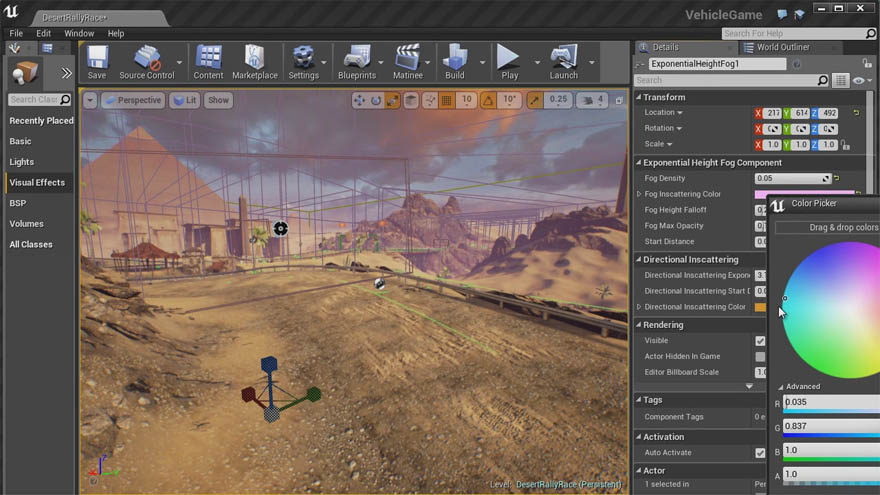Maximize the viewport with corner icon

(619, 100)
